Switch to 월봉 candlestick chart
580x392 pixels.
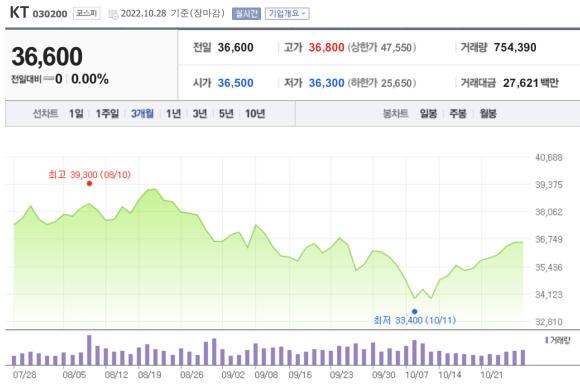(x=488, y=114)
